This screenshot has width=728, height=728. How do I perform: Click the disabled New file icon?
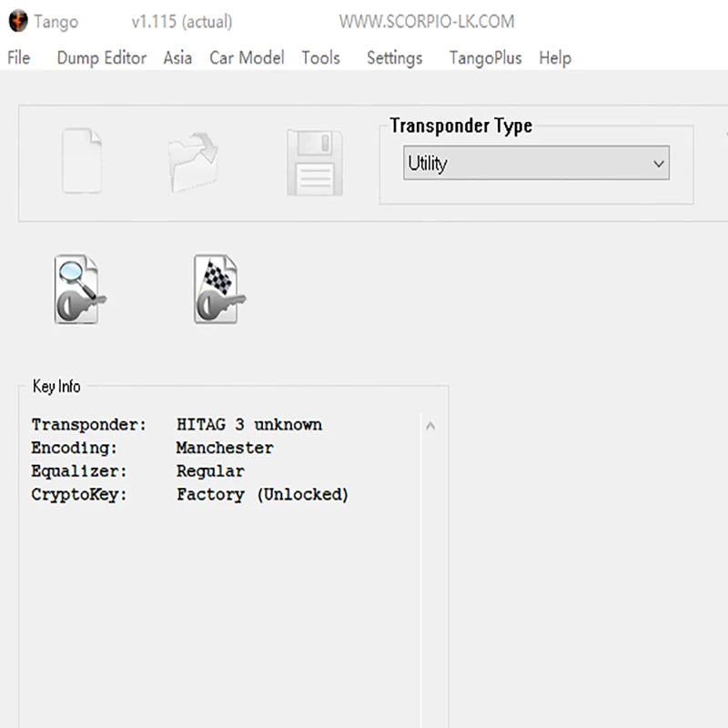coord(82,161)
